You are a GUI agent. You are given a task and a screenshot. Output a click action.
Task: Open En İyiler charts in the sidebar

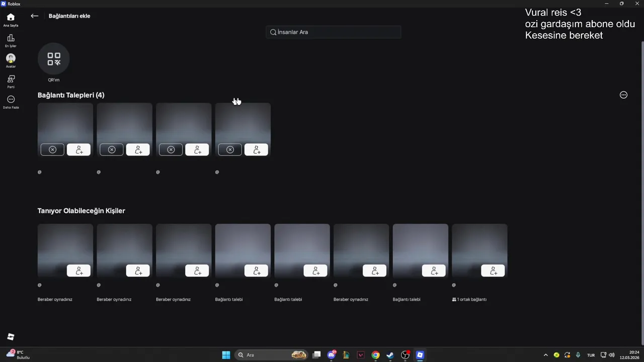[11, 41]
